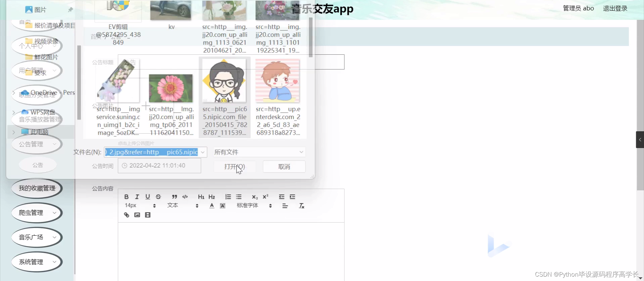This screenshot has width=644, height=281.
Task: Decrease the paragraph indent
Action: pyautogui.click(x=282, y=197)
